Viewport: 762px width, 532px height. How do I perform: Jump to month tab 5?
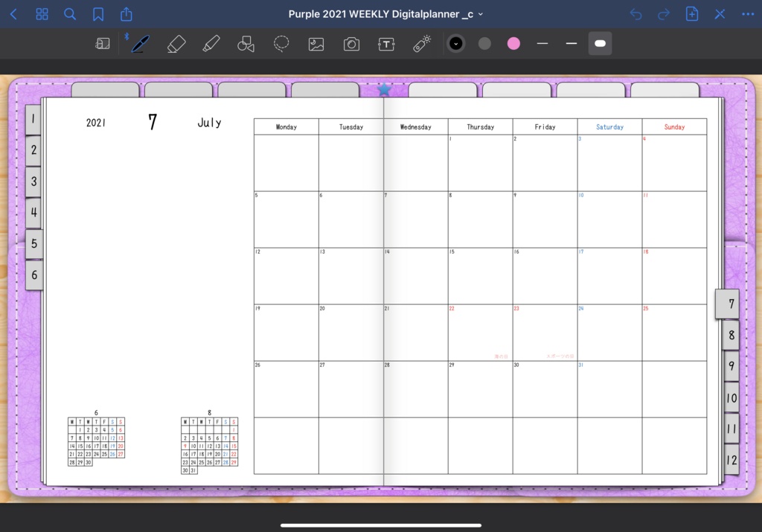click(33, 243)
